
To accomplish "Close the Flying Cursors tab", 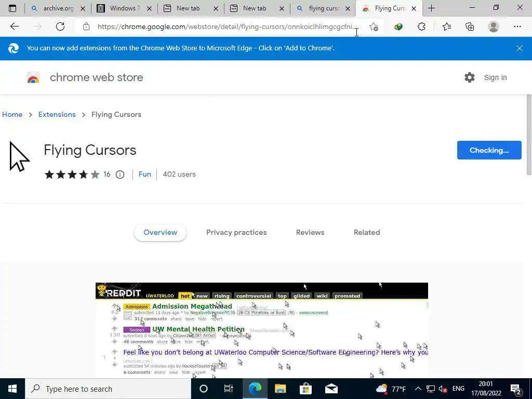I will pos(414,9).
